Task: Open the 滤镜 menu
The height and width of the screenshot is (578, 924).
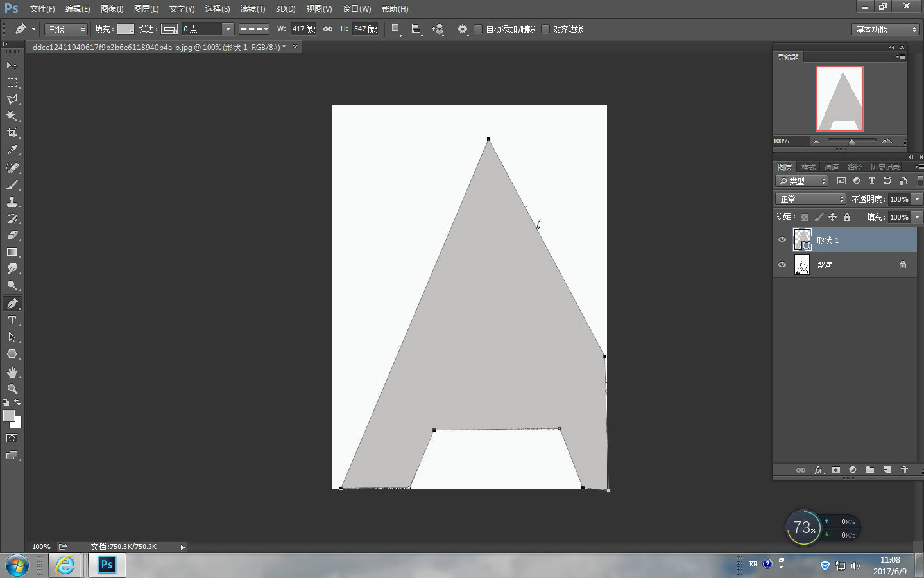Action: coord(252,9)
